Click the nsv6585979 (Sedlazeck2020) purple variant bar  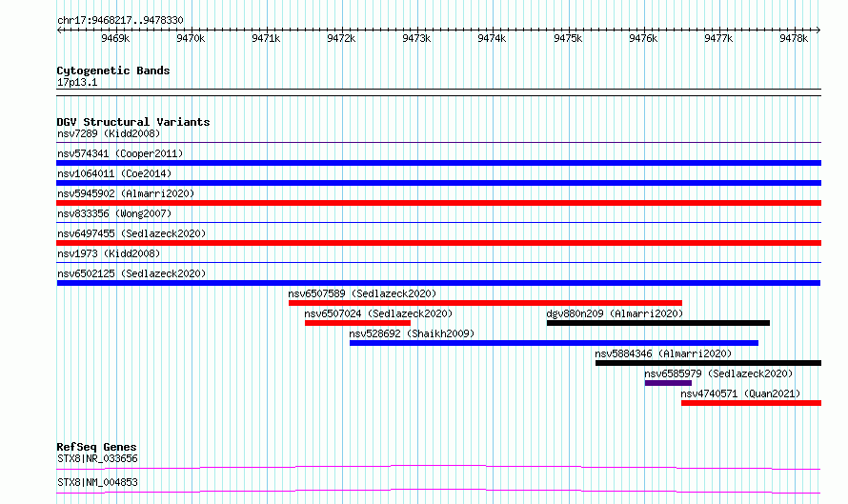pyautogui.click(x=668, y=383)
